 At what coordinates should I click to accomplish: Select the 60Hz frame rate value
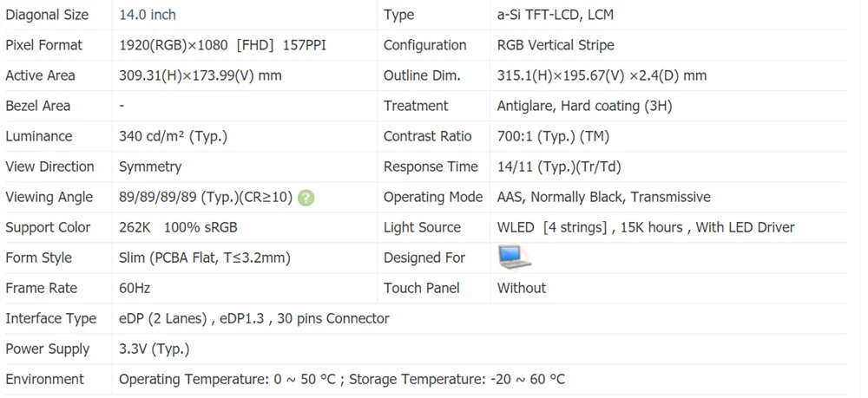(135, 288)
